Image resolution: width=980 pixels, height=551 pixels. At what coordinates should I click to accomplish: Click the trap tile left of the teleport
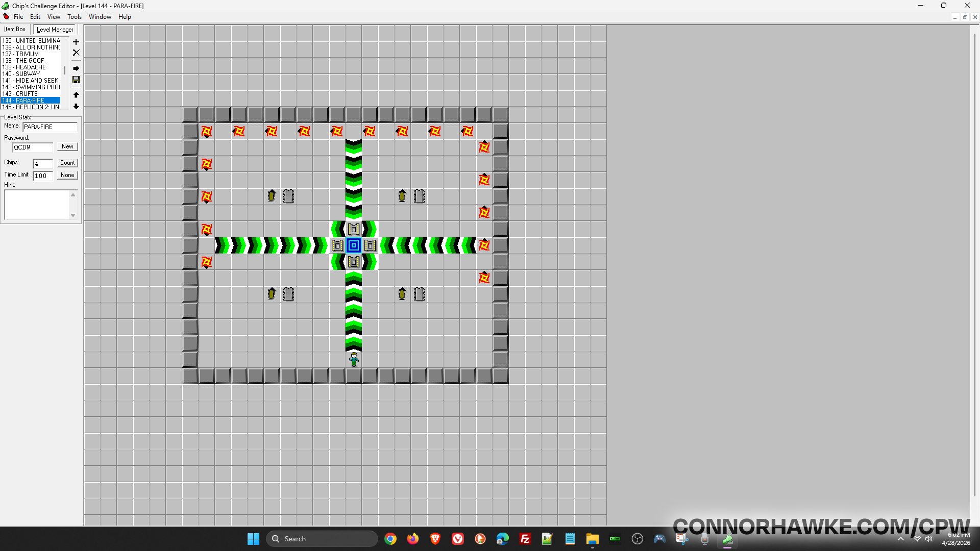(x=337, y=245)
